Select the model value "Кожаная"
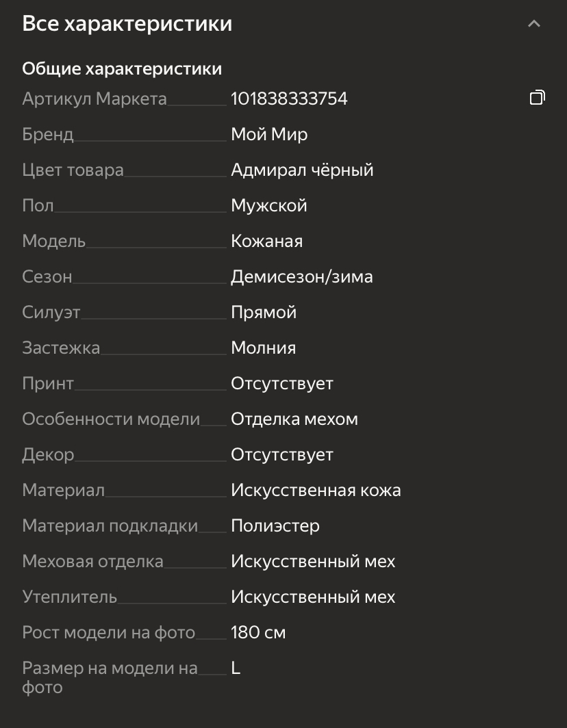This screenshot has width=567, height=728. (266, 242)
